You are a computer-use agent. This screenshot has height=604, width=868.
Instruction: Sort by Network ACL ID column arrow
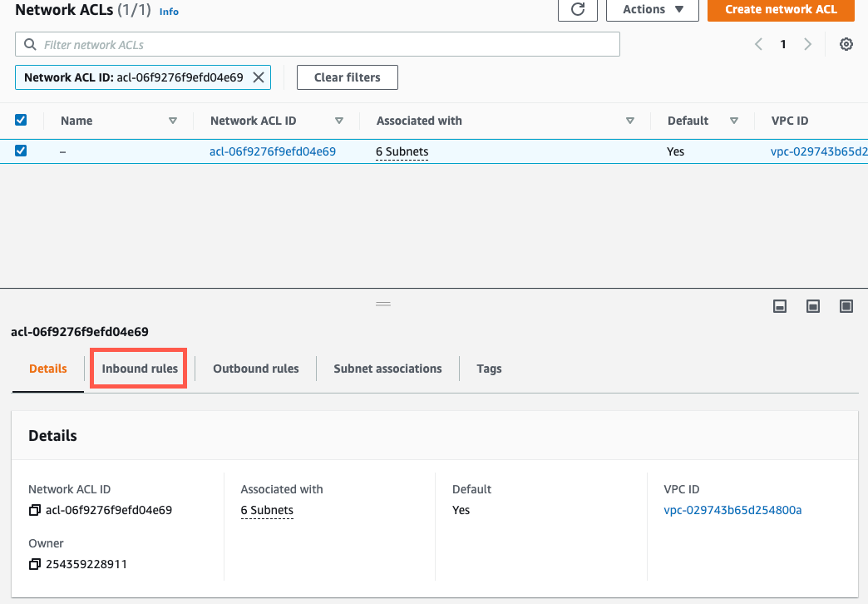pos(339,121)
